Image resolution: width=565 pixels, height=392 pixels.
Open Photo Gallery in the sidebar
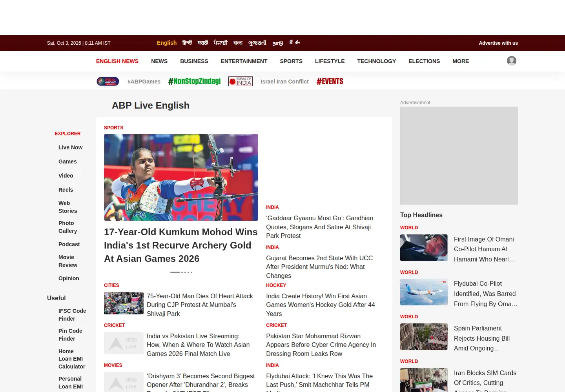click(x=68, y=227)
